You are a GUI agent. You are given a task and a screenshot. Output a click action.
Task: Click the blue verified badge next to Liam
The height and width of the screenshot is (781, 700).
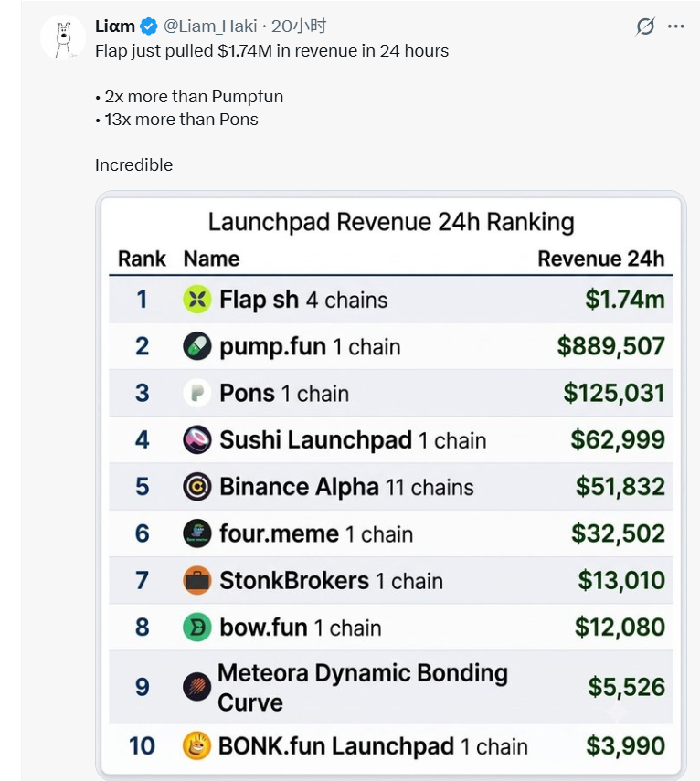click(148, 26)
